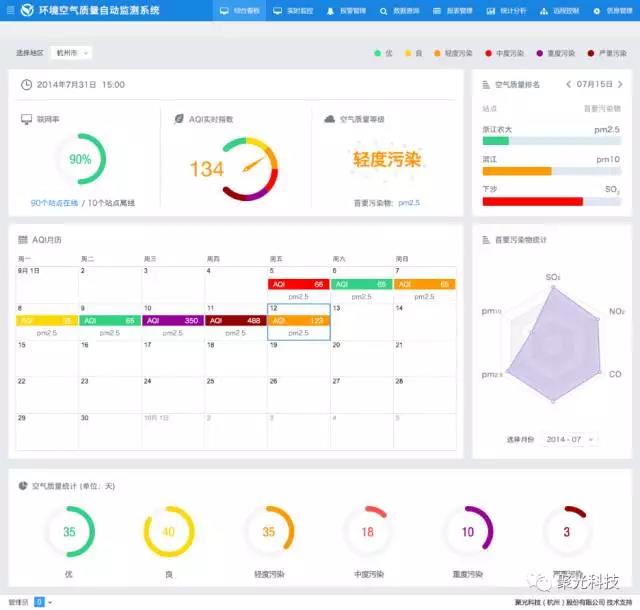Viewport: 640px width, 610px height.
Task: Open the 2014-07 month dropdown
Action: [x=569, y=439]
